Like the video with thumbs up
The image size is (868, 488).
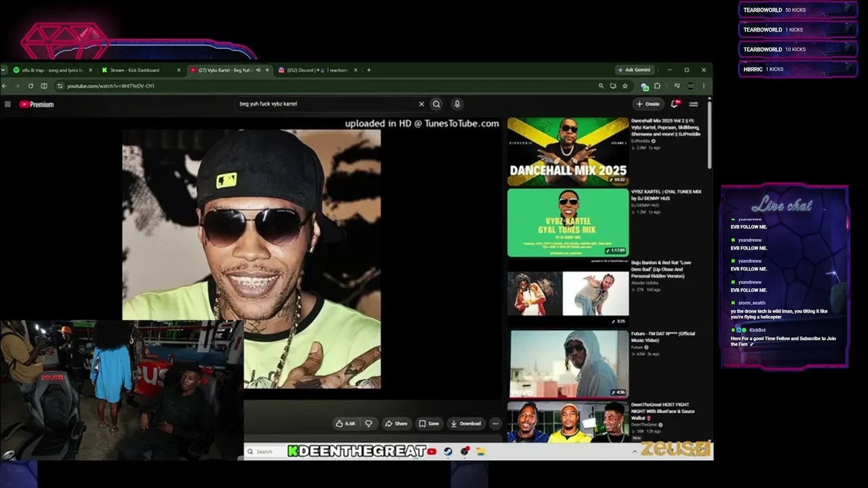[x=345, y=424]
